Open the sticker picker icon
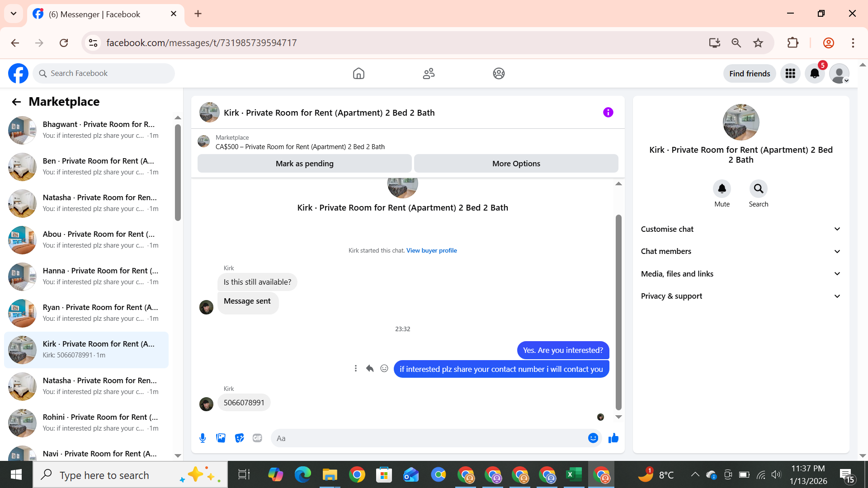The image size is (868, 488). pyautogui.click(x=239, y=438)
